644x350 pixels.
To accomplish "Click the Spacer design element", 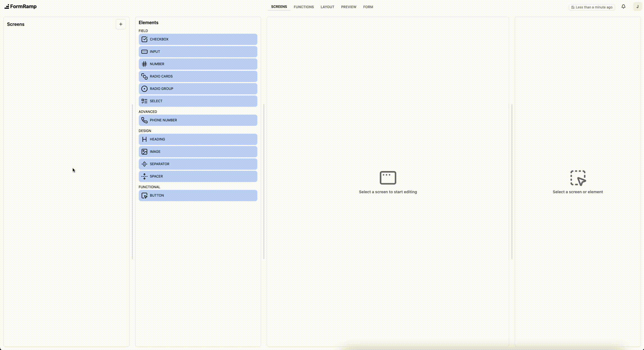I will (x=198, y=176).
